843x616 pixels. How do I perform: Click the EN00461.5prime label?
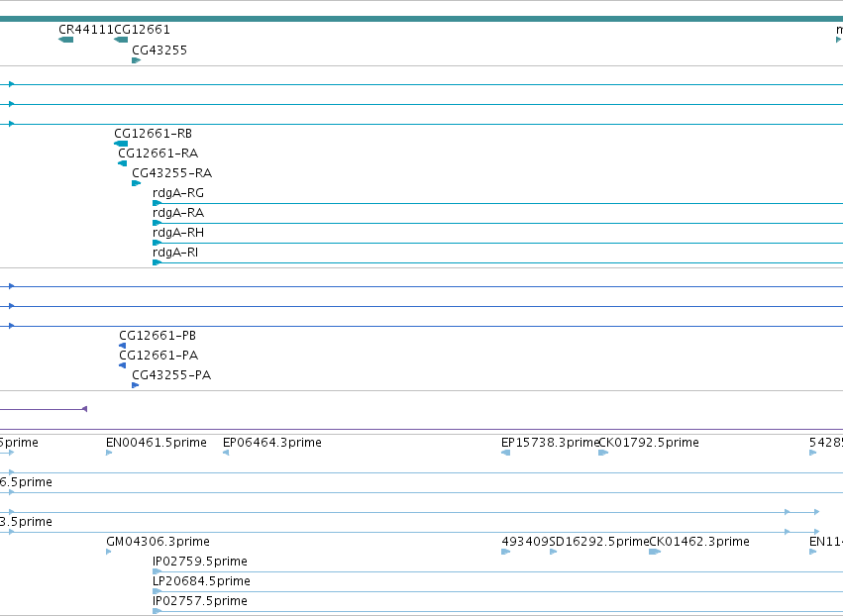pos(157,443)
